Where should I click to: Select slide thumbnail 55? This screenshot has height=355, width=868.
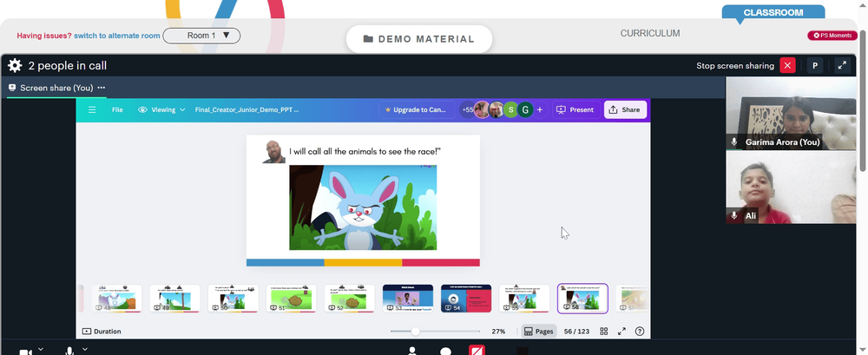524,299
